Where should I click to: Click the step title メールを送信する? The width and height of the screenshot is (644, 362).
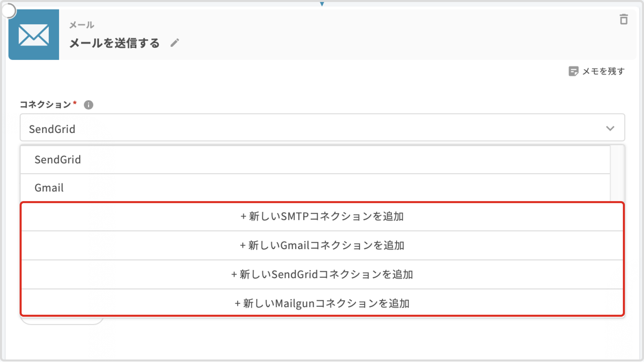(x=115, y=43)
